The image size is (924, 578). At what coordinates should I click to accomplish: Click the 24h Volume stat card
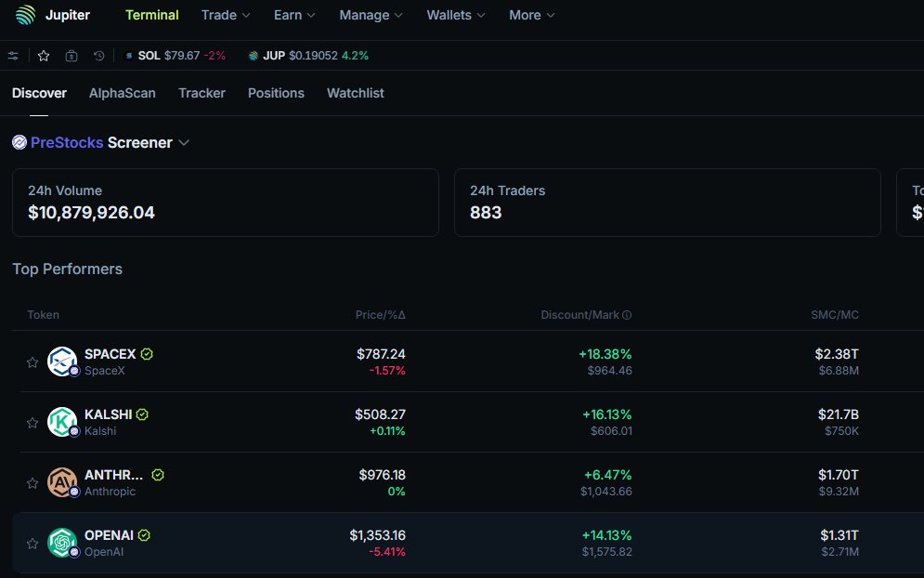[225, 203]
